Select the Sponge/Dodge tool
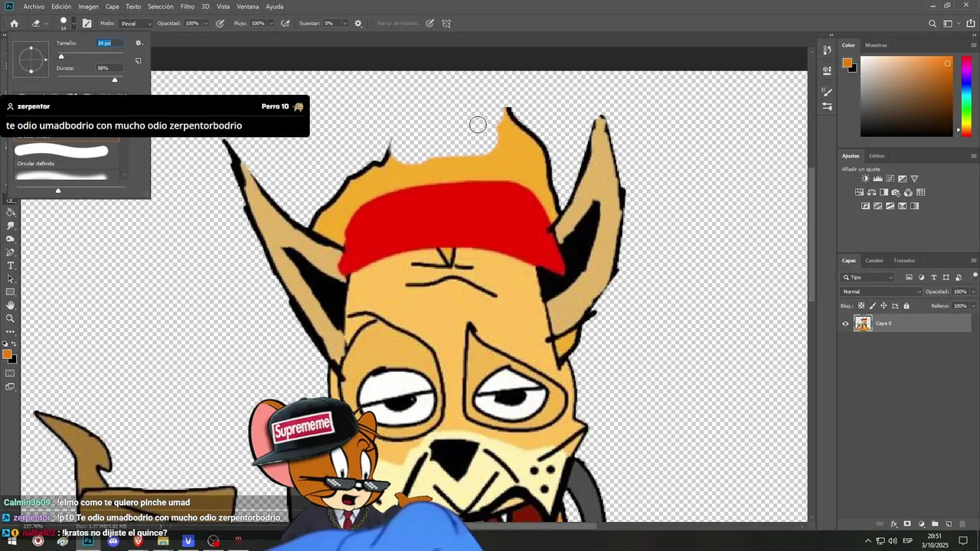Viewport: 980px width, 551px height. 11,239
